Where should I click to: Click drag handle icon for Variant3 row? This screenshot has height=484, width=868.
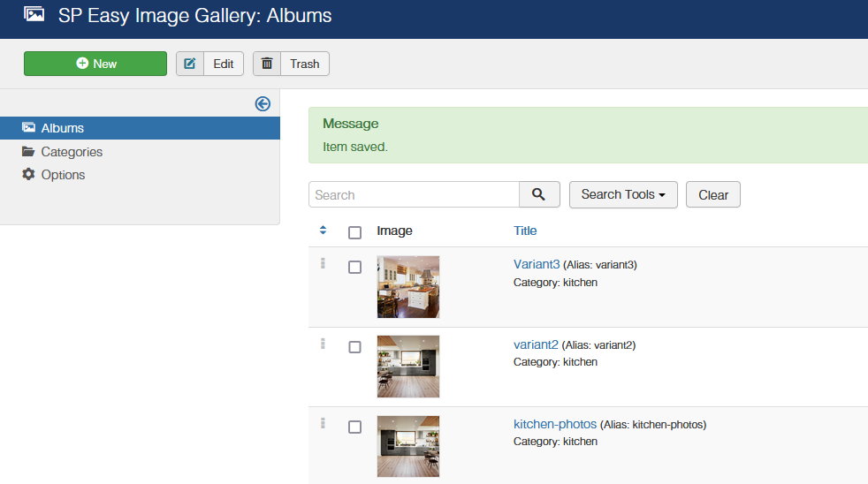pyautogui.click(x=324, y=262)
